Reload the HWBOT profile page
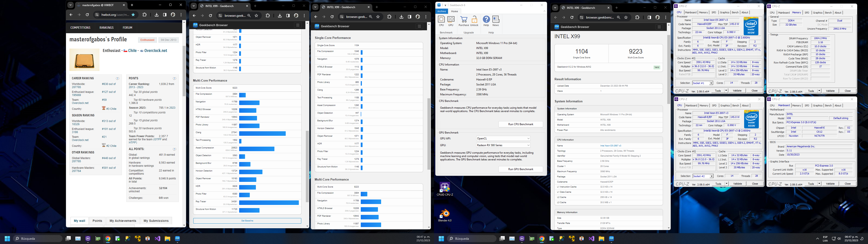The height and width of the screenshot is (244, 868). (x=87, y=15)
